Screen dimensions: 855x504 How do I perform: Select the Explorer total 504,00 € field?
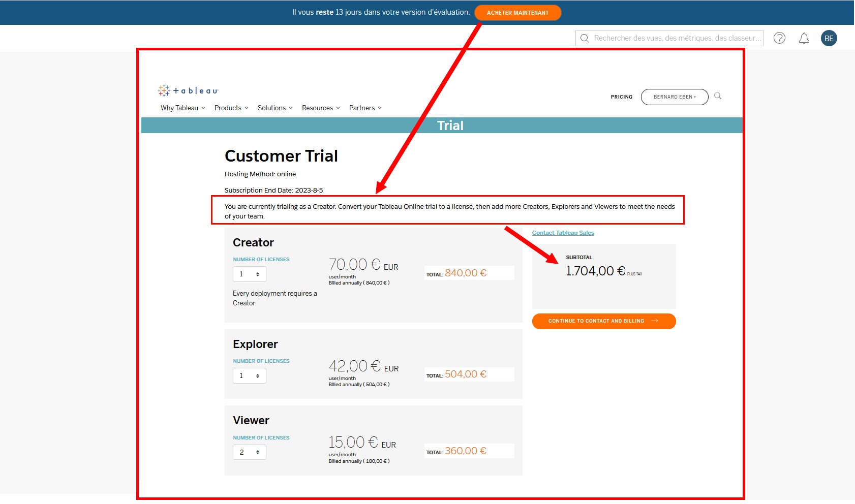(x=469, y=374)
